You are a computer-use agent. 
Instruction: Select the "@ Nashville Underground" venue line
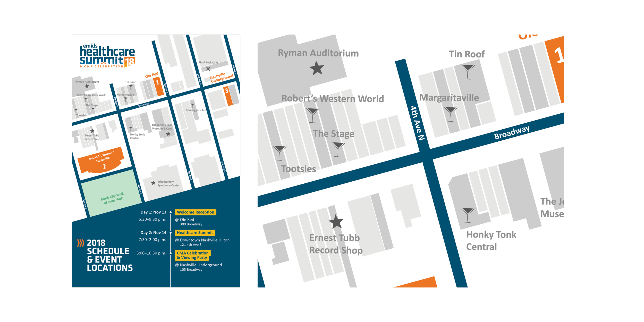click(198, 265)
